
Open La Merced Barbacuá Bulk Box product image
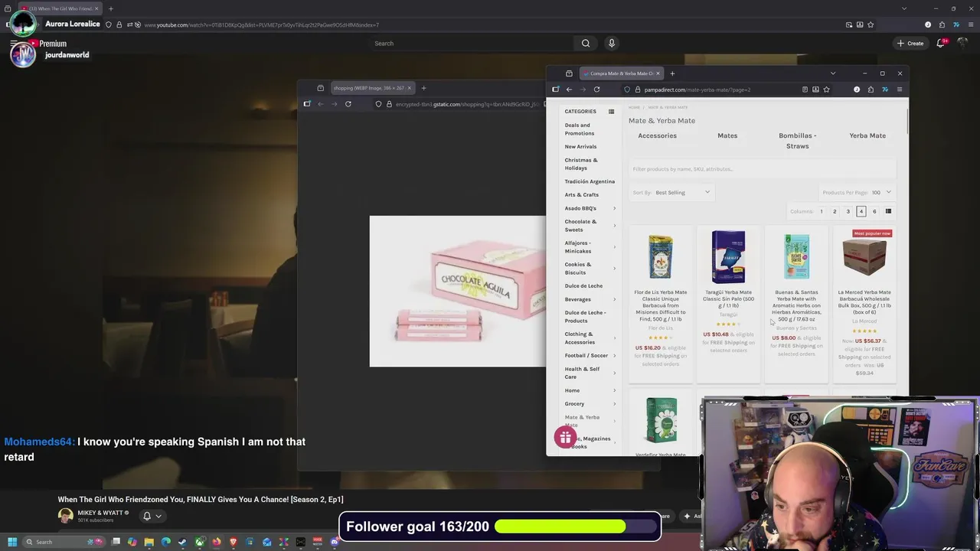[x=864, y=257]
